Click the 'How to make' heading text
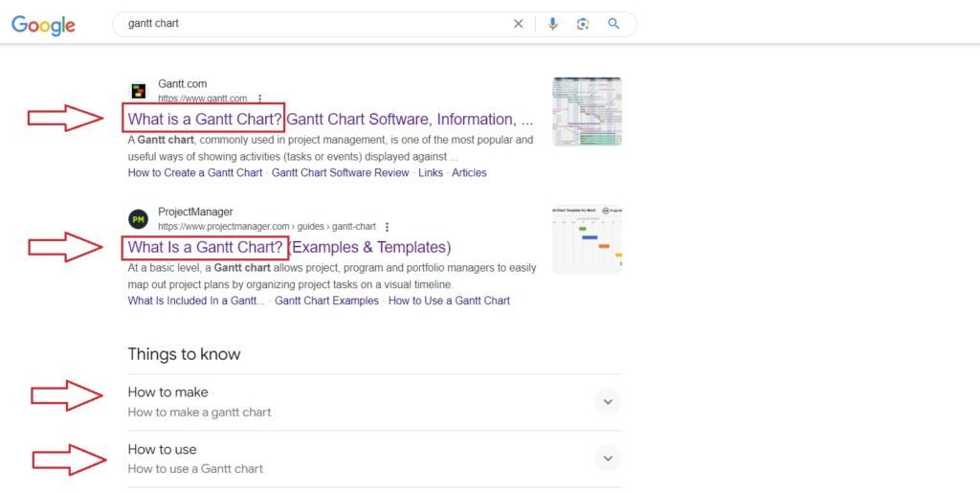 (x=168, y=392)
